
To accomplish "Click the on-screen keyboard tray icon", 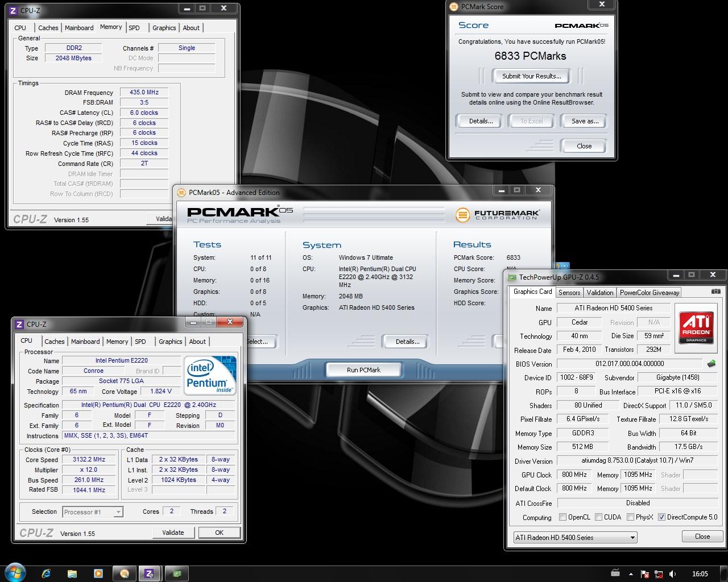I will click(615, 573).
